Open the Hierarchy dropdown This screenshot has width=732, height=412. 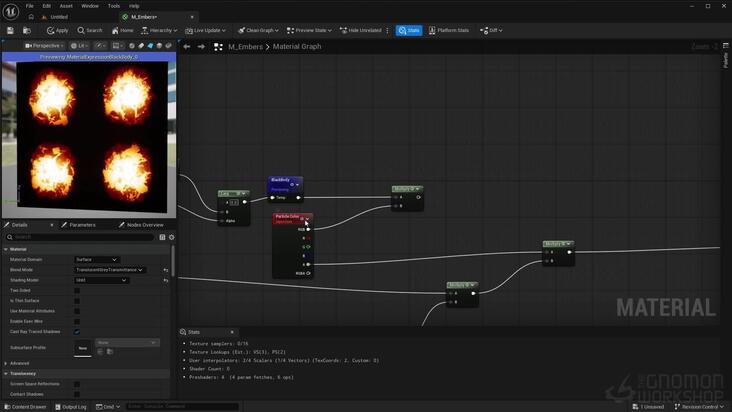(159, 30)
